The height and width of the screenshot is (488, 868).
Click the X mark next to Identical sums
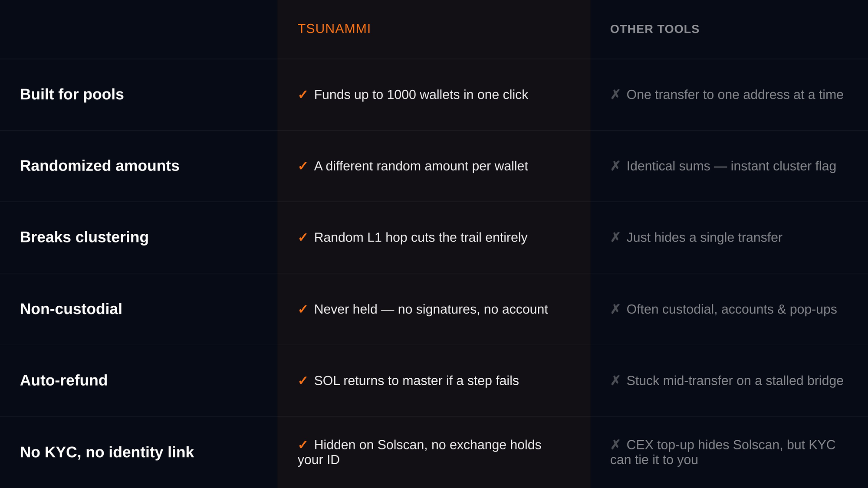pyautogui.click(x=615, y=166)
